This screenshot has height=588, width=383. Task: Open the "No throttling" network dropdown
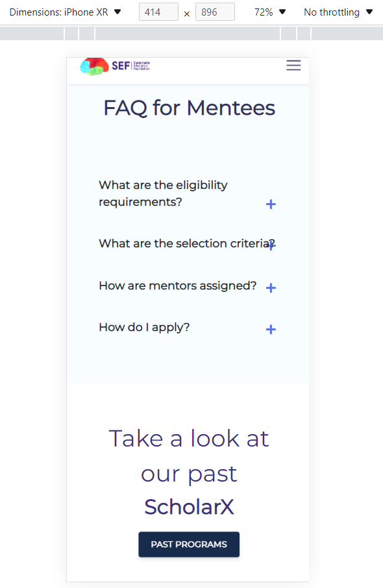(x=338, y=12)
